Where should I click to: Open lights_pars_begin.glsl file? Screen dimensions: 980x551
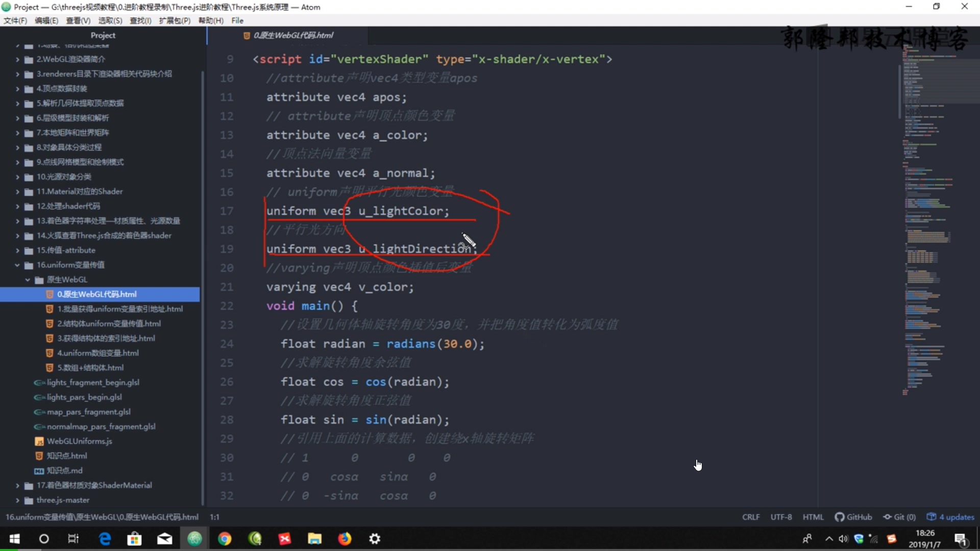(84, 397)
